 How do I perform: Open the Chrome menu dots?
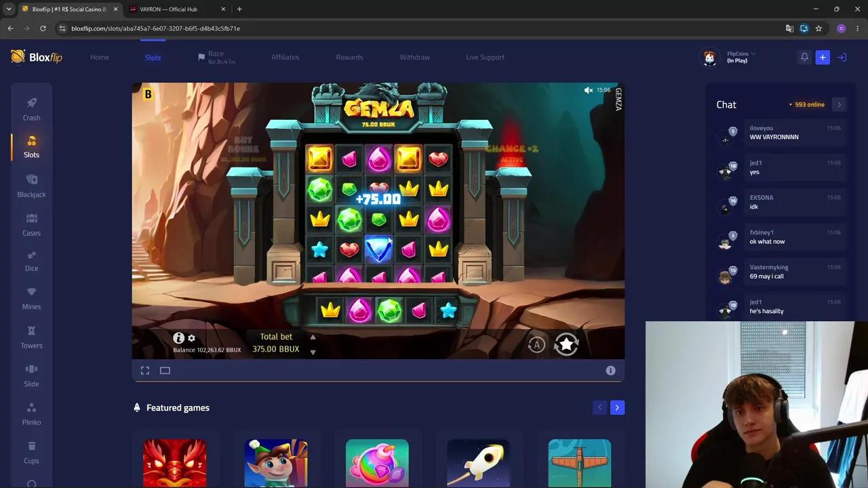click(x=858, y=28)
